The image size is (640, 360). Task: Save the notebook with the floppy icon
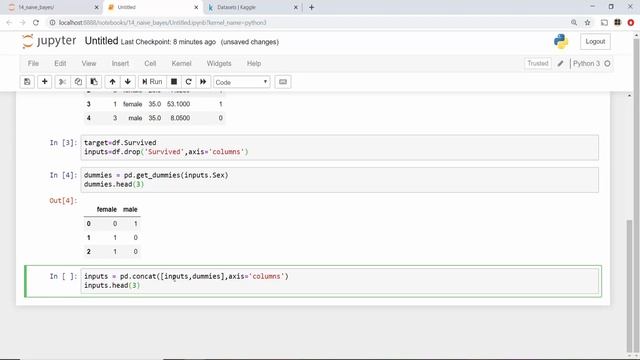click(x=27, y=82)
